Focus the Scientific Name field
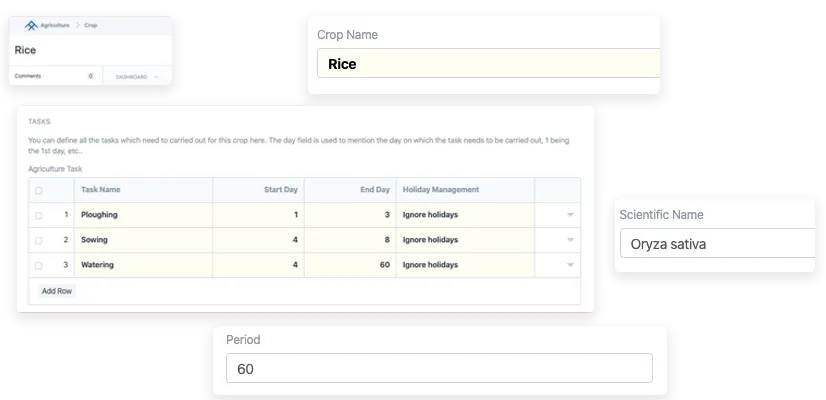This screenshot has height=400, width=826. coord(716,243)
